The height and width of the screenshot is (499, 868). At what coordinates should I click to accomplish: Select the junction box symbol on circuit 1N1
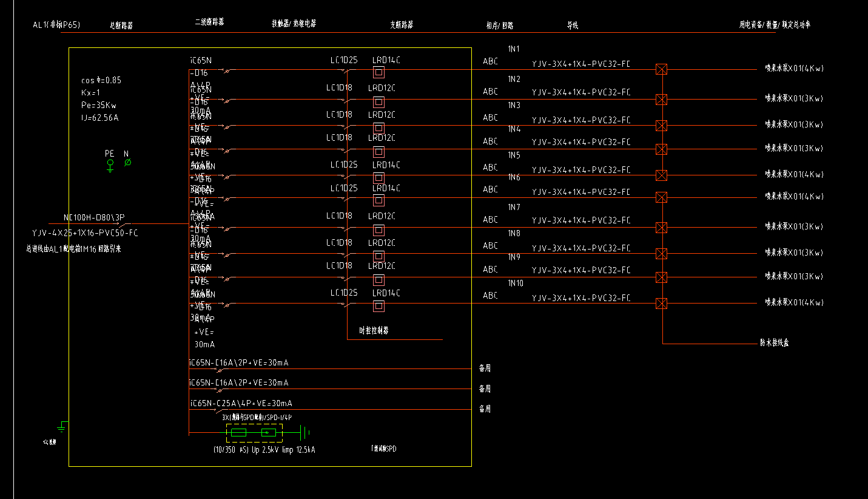click(662, 69)
